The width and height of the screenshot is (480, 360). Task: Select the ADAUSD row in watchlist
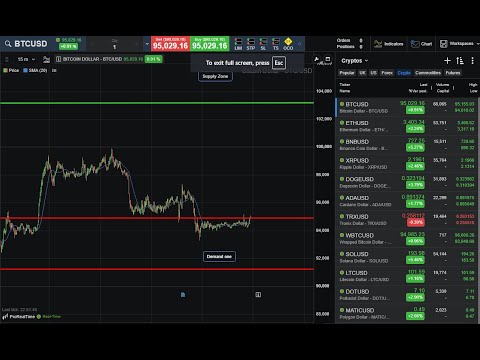[407, 201]
